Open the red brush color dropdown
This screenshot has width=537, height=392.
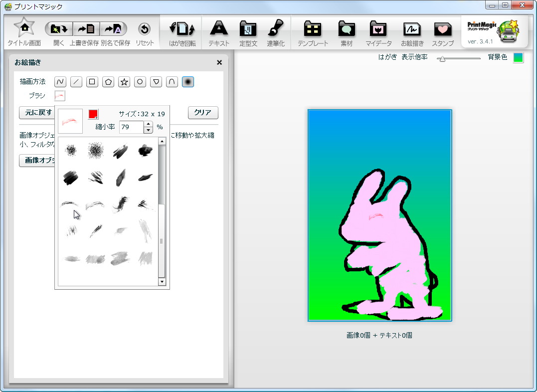(x=93, y=114)
